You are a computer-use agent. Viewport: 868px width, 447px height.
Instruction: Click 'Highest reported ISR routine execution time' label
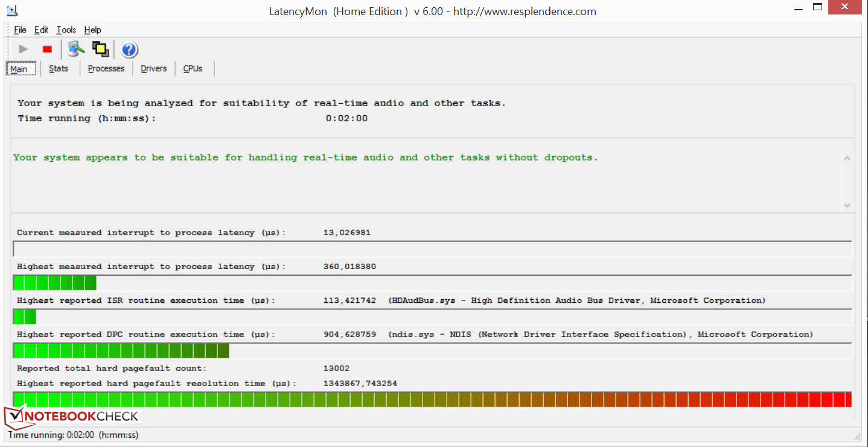point(146,300)
